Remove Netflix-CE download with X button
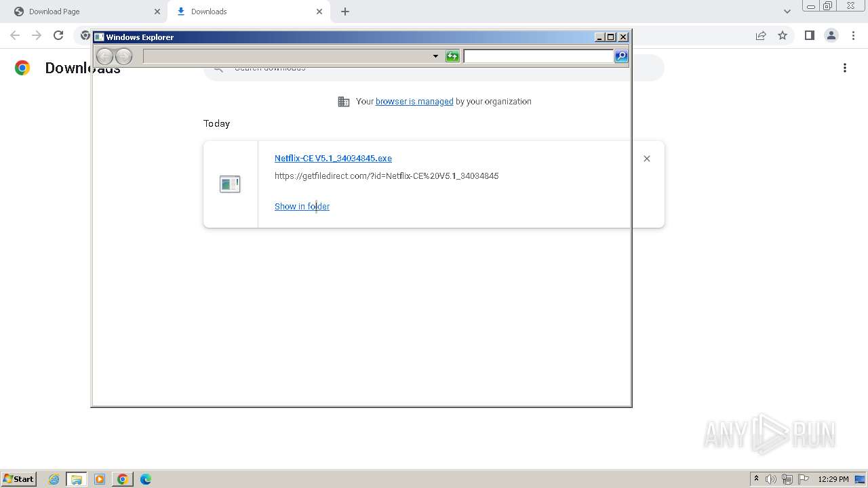 [x=647, y=159]
